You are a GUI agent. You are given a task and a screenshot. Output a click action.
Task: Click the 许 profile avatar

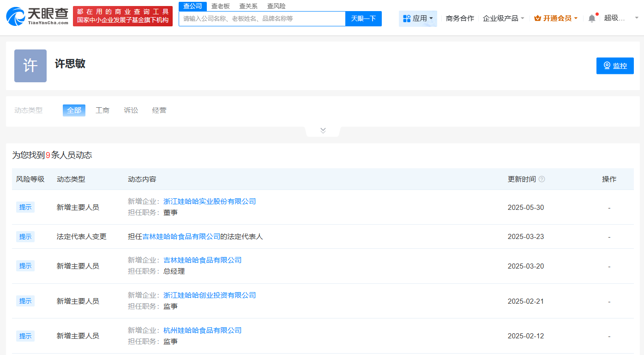click(x=30, y=66)
